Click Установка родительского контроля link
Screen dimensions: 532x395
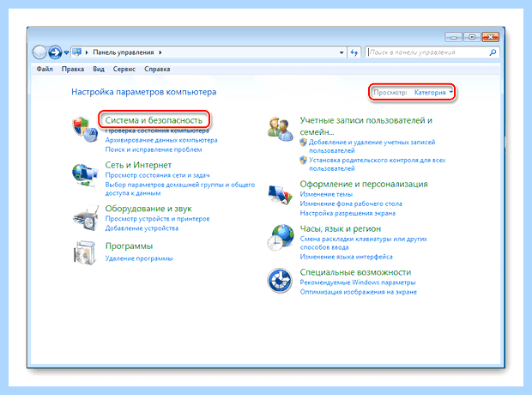pyautogui.click(x=377, y=164)
